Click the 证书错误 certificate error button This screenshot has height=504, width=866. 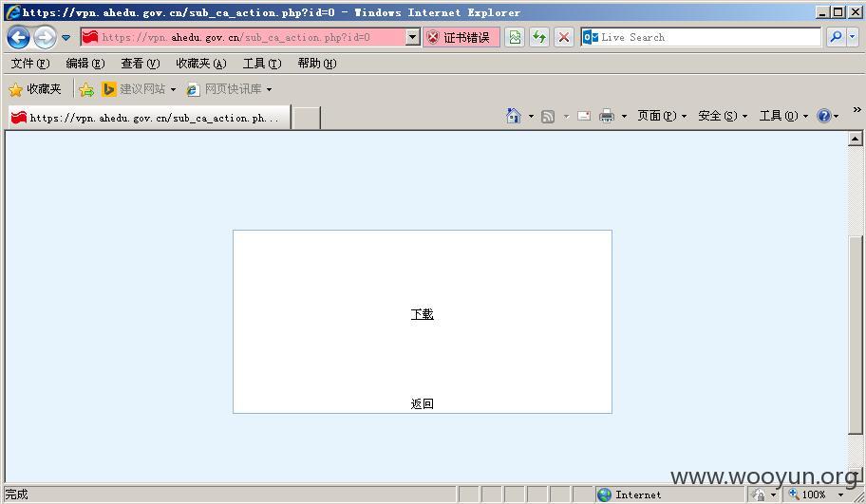461,38
